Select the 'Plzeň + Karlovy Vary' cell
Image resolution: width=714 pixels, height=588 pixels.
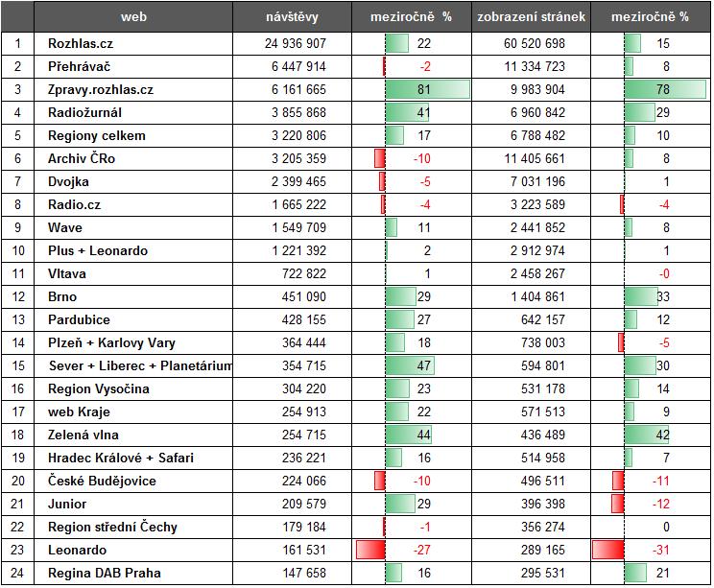133,342
